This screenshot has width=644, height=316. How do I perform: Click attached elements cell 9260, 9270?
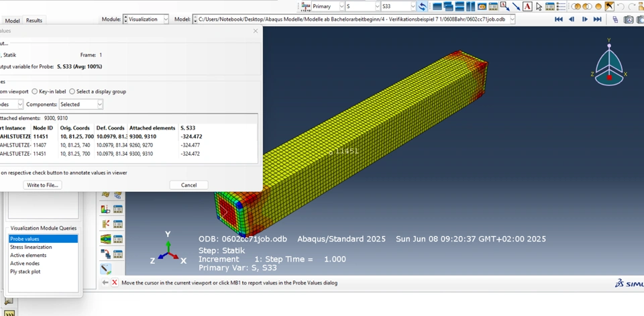click(142, 145)
